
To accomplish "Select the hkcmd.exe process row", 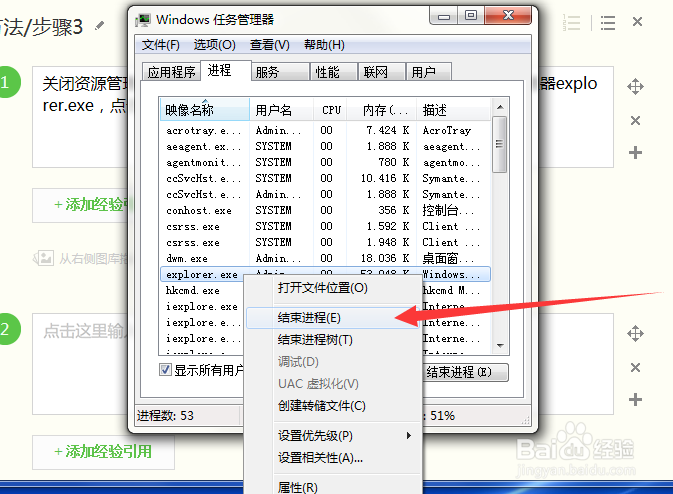I will tap(202, 291).
